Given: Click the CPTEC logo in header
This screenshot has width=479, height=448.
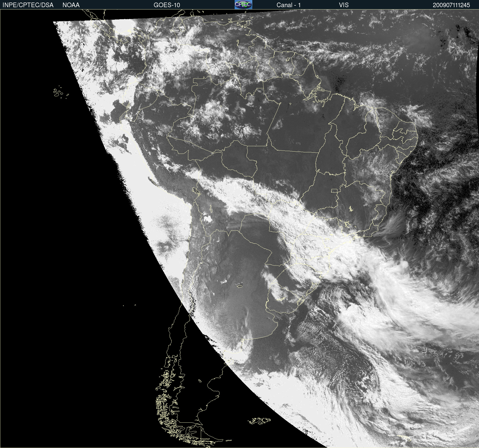Looking at the screenshot, I should tap(243, 5).
